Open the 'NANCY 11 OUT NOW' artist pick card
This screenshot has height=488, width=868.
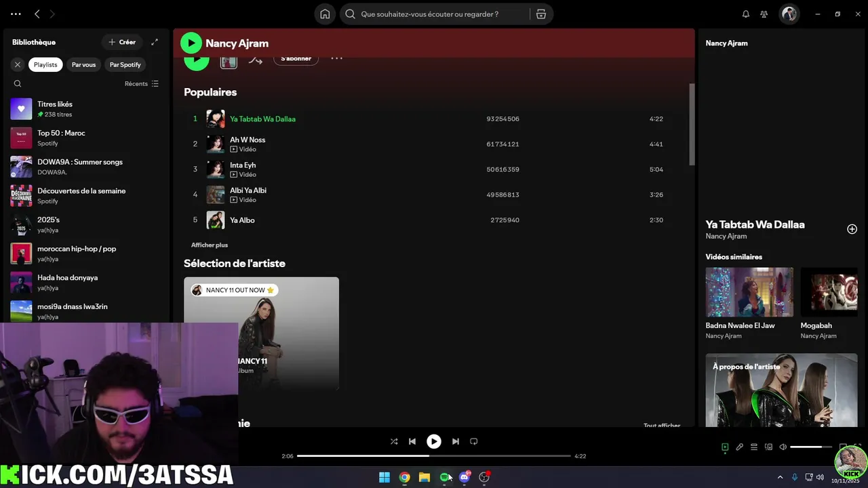tap(261, 333)
